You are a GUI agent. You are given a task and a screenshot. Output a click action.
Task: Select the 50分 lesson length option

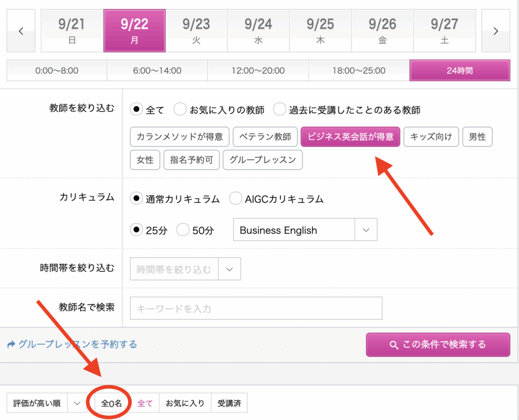tap(183, 230)
